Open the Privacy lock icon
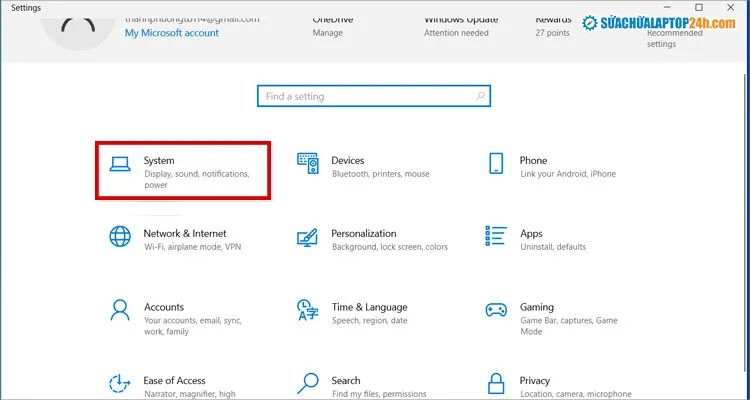750x400 pixels. coord(496,383)
